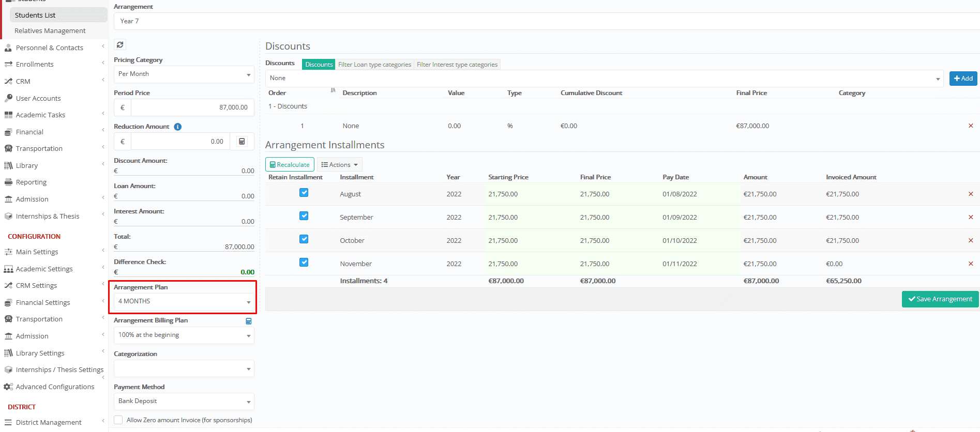
Task: Open the Payment Method dropdown
Action: coord(184,402)
